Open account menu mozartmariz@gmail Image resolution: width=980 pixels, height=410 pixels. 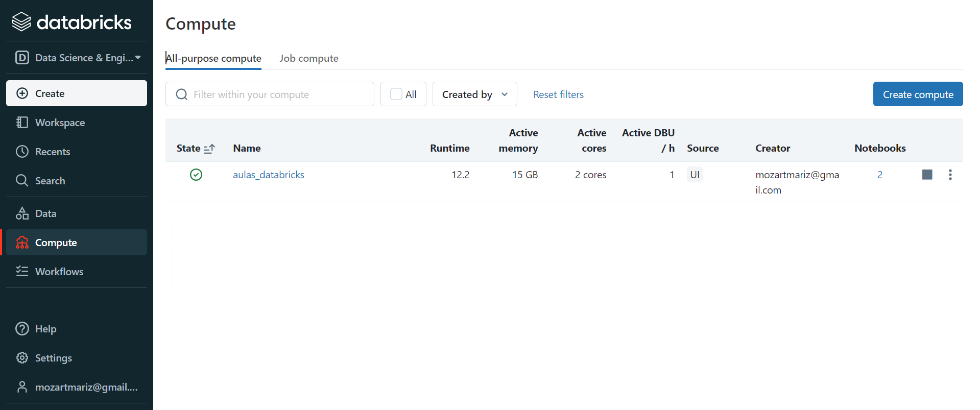77,387
